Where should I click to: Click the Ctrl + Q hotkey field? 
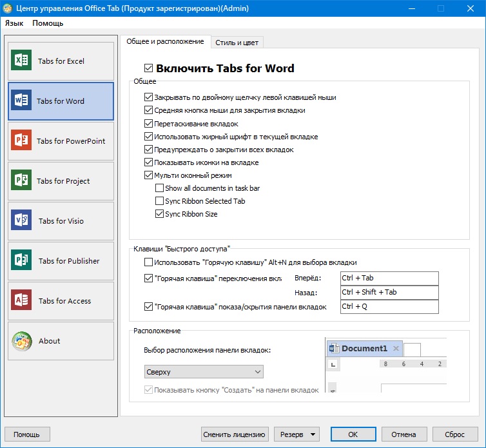click(389, 307)
